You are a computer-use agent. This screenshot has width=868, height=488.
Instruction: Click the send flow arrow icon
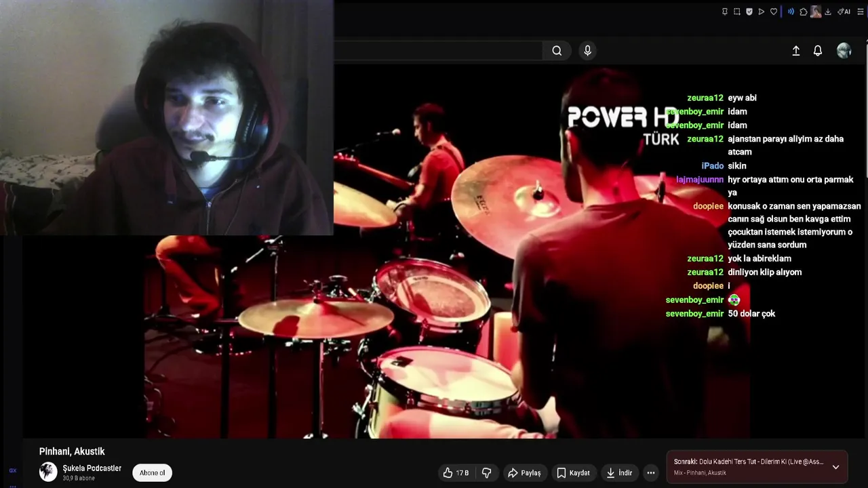(x=762, y=12)
